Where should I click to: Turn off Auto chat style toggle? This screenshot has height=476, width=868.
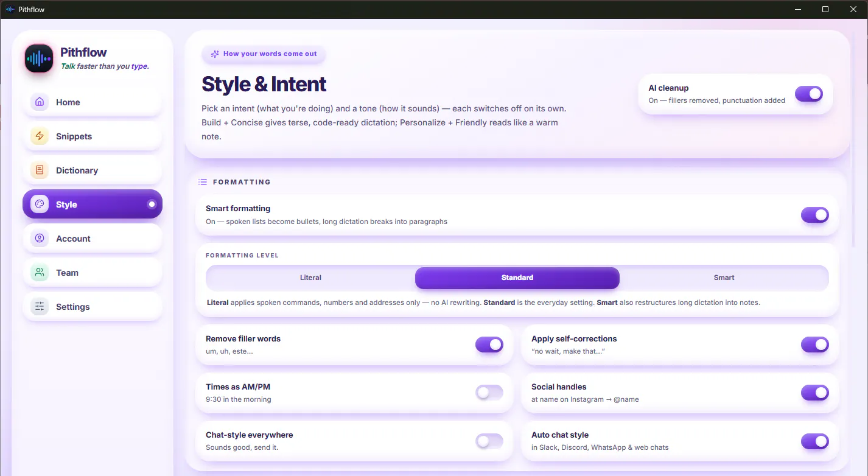[815, 441]
